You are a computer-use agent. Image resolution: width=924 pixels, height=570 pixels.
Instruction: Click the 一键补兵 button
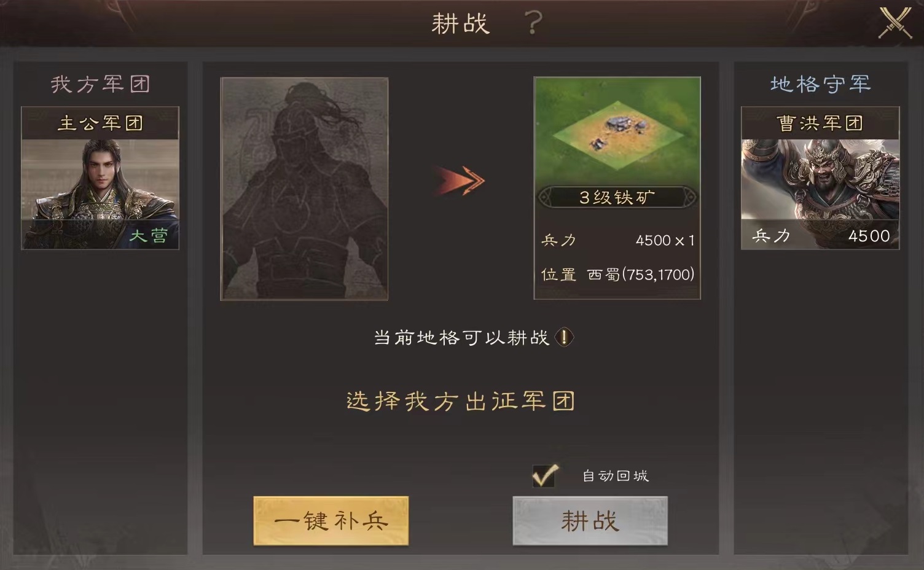[331, 521]
